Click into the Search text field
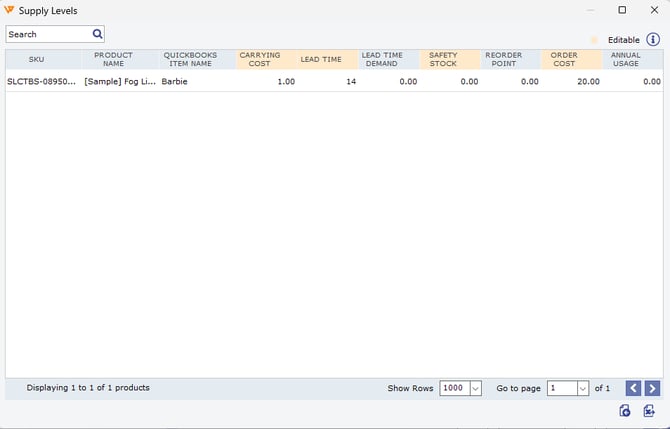The width and height of the screenshot is (670, 429). click(x=48, y=34)
